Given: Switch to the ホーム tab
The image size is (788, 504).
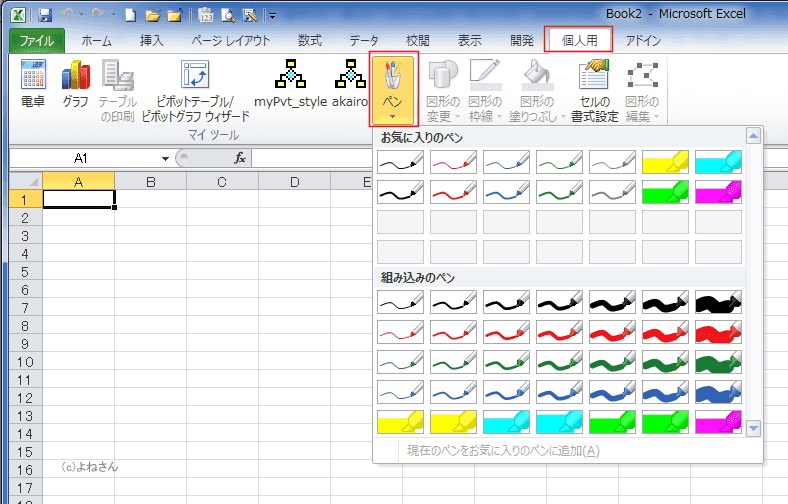Looking at the screenshot, I should (x=96, y=41).
